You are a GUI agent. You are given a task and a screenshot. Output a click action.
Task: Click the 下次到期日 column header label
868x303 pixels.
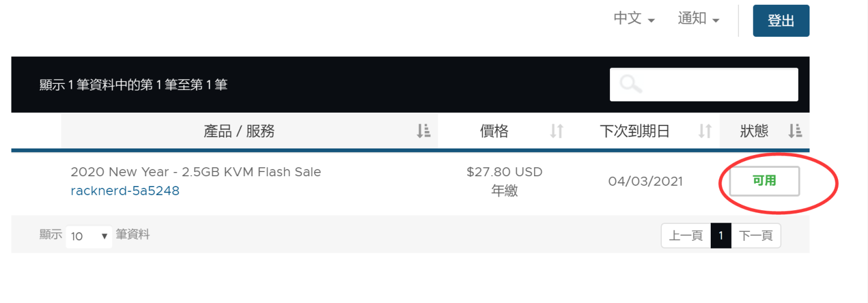click(635, 131)
